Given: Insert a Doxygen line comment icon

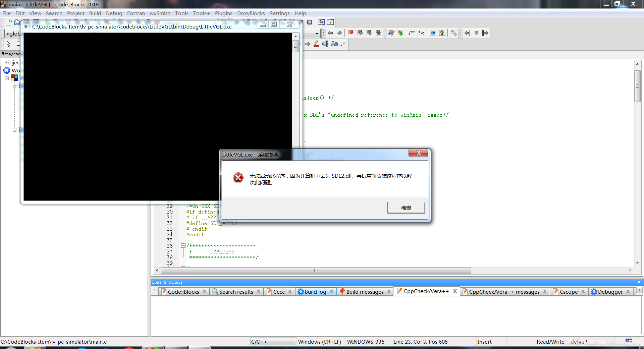Looking at the screenshot, I should point(421,33).
